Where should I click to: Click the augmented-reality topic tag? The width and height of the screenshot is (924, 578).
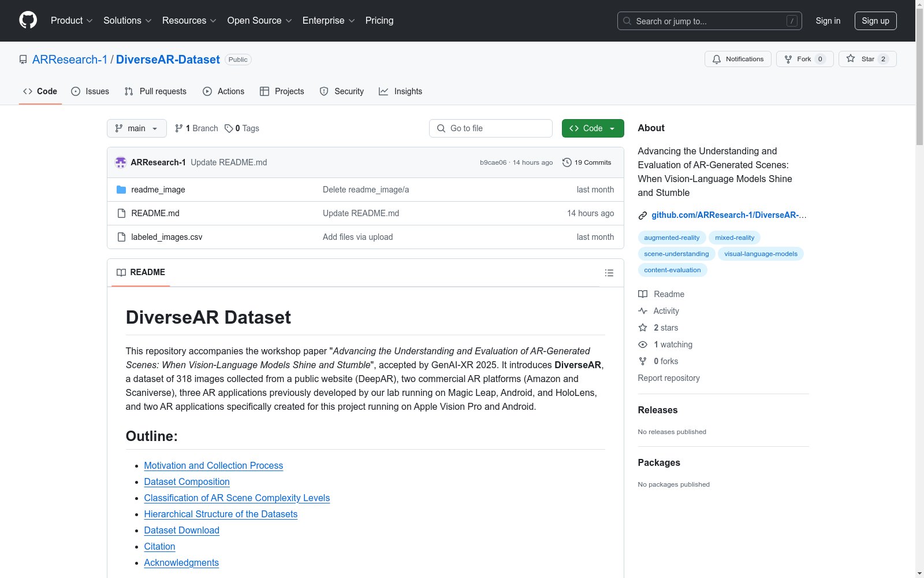click(x=672, y=238)
